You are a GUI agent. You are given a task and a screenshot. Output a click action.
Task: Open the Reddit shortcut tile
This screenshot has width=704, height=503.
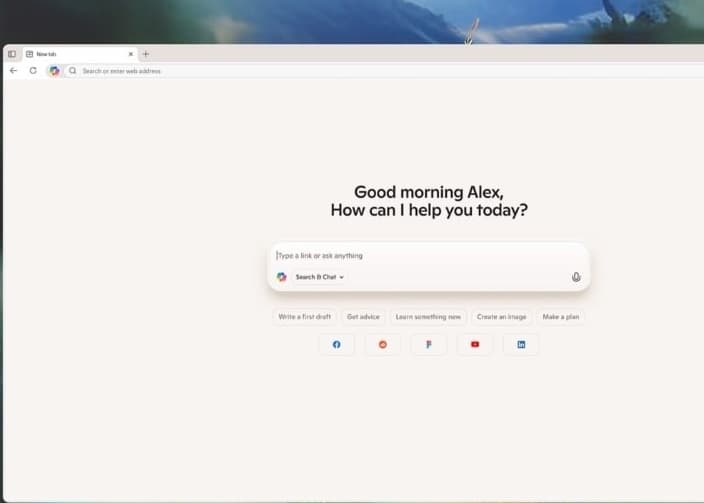383,344
